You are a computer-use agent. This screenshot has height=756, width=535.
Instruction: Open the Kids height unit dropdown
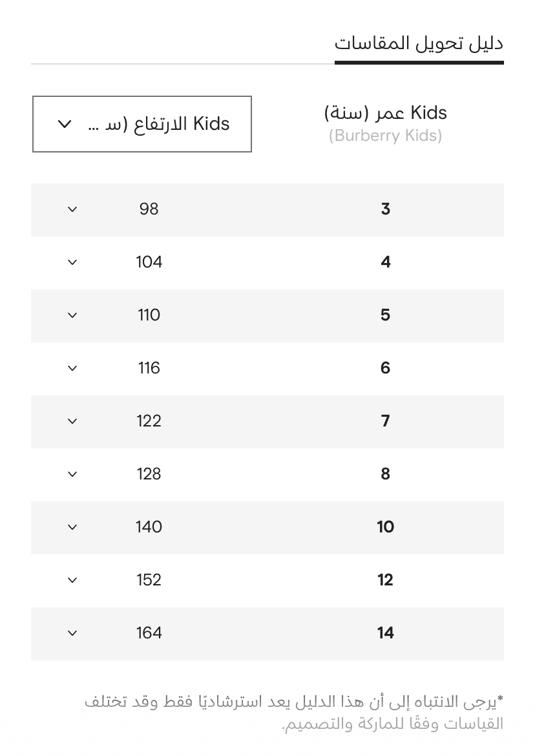pos(142,124)
